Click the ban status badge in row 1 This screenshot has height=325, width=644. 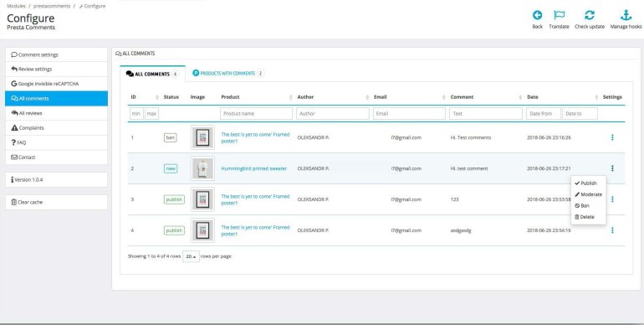tap(170, 137)
